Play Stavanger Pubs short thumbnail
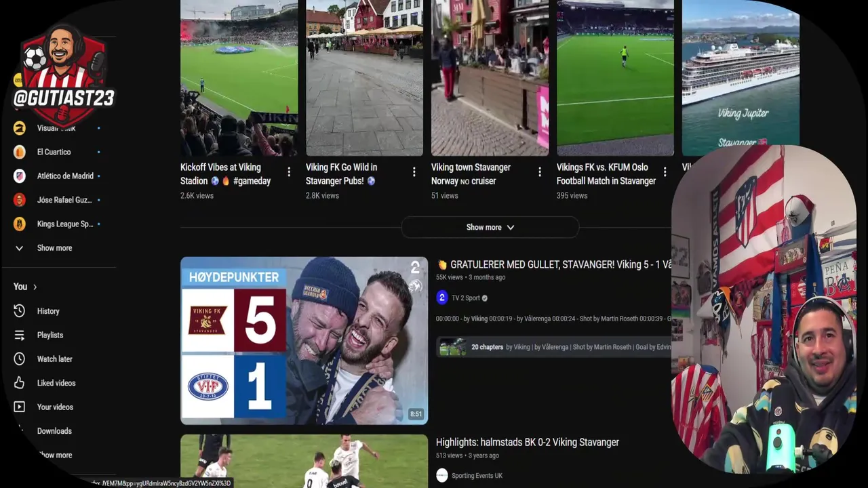Image resolution: width=868 pixels, height=488 pixels. [x=364, y=78]
